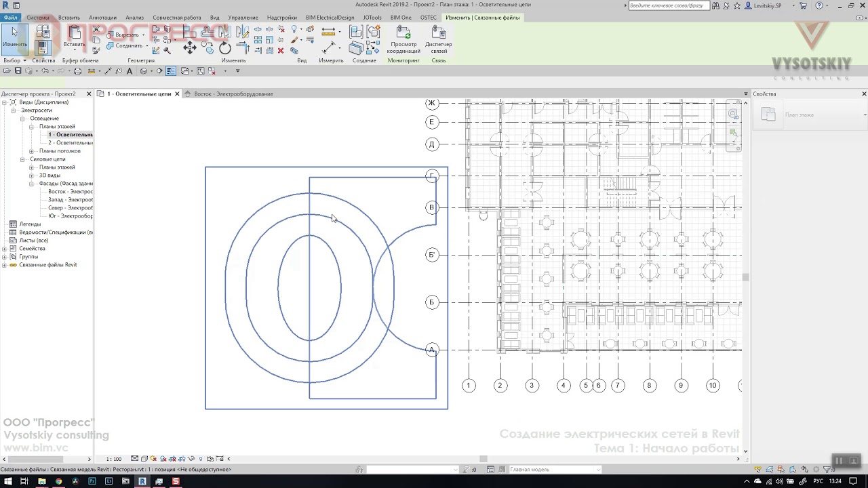Open the Анализ ribbon tab
868x488 pixels.
pyautogui.click(x=134, y=18)
